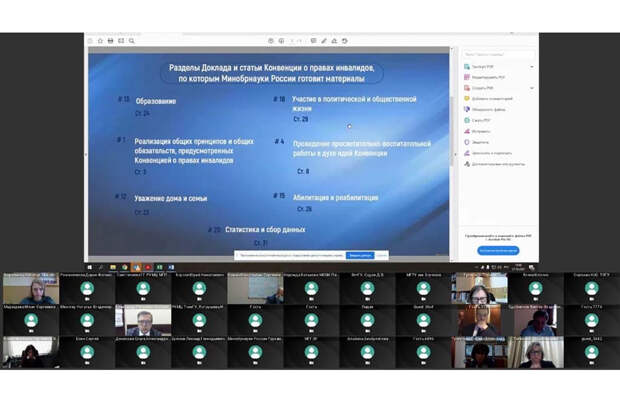Click the rotate arrow icon in the toolbar

pos(345,41)
